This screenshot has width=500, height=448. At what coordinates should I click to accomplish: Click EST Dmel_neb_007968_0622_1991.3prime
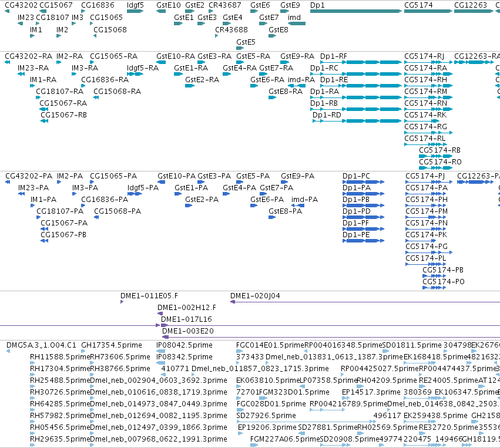pos(92,445)
